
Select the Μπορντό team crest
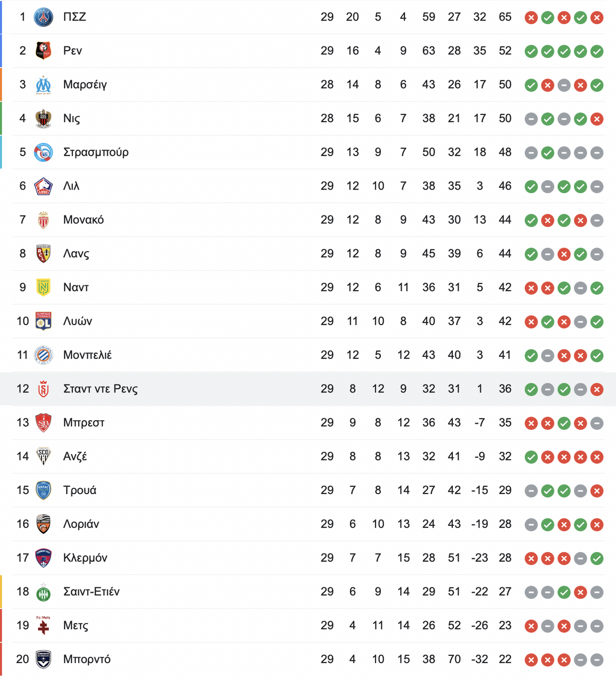point(43,659)
